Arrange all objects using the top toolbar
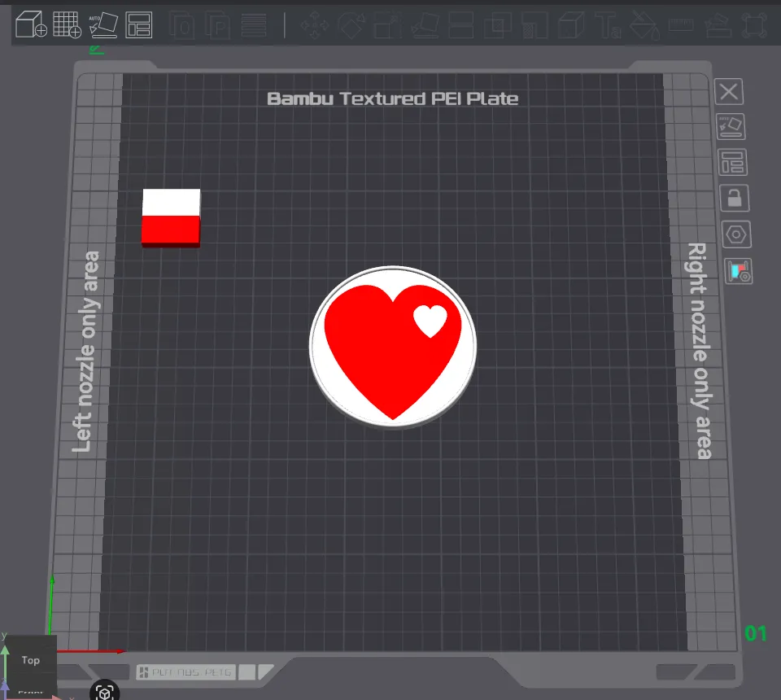 pos(139,25)
